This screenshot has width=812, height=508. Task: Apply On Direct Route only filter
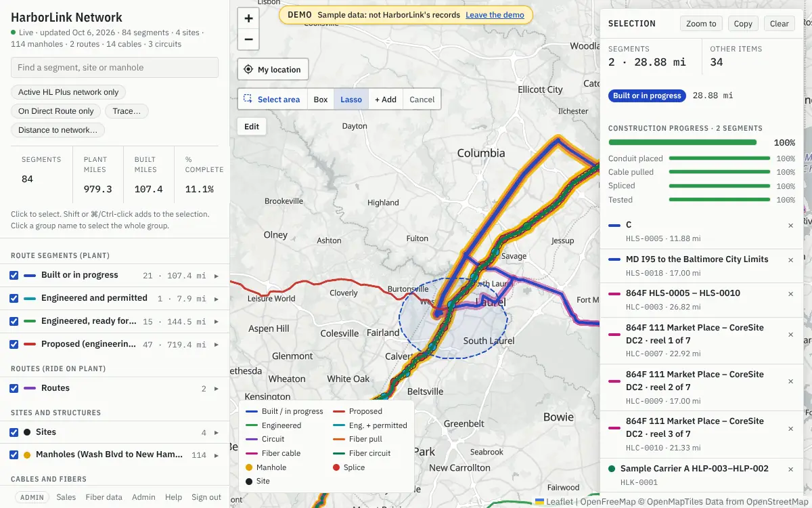[56, 111]
